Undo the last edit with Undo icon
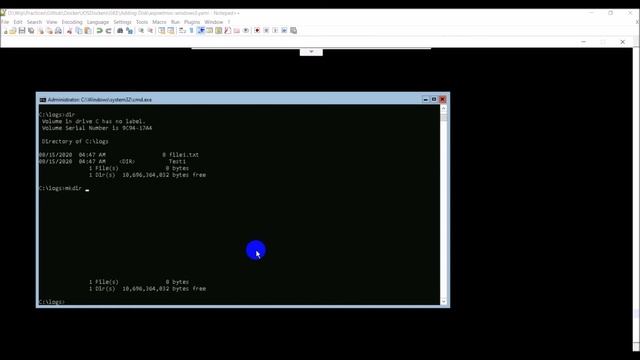640x360 pixels. click(99, 31)
